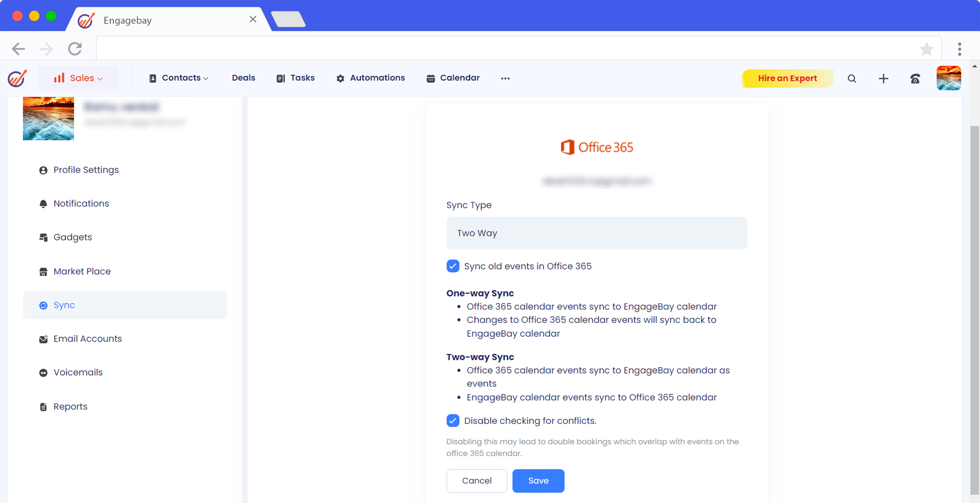Expand the Contacts menu
This screenshot has height=503, width=980.
[x=179, y=78]
